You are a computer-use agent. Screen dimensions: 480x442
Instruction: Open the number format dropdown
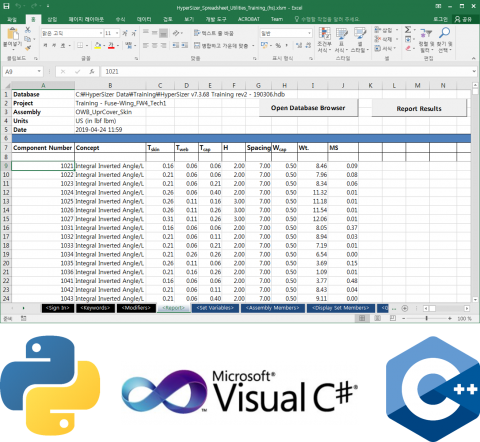309,33
